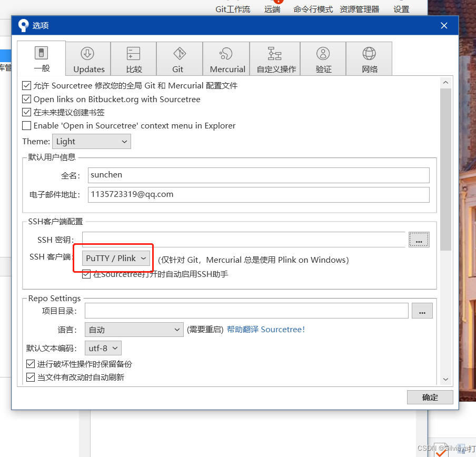This screenshot has height=457, width=476.
Task: Click the 全名 field containing sunchen
Action: pyautogui.click(x=259, y=175)
